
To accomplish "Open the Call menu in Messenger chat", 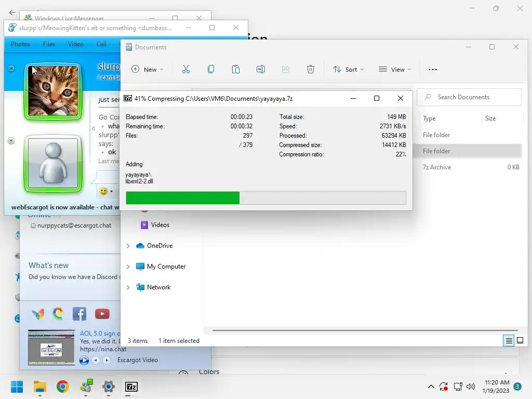I will [x=101, y=44].
